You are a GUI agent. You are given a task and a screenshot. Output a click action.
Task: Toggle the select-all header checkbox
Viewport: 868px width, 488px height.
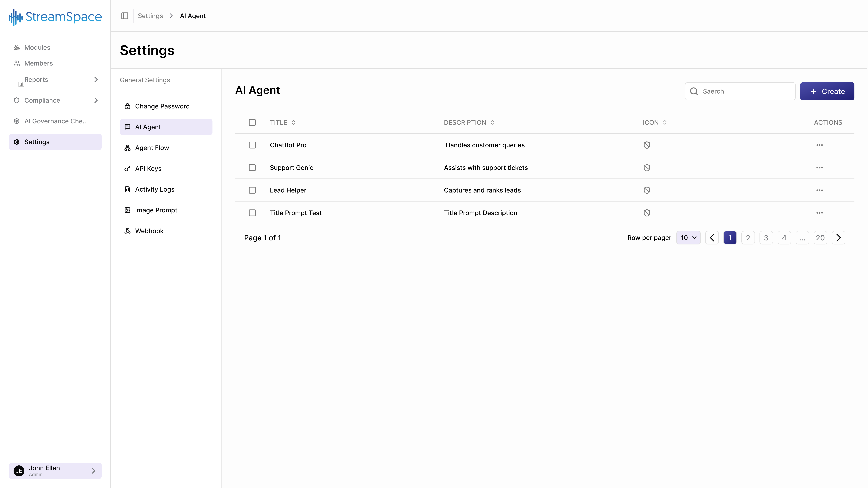252,123
